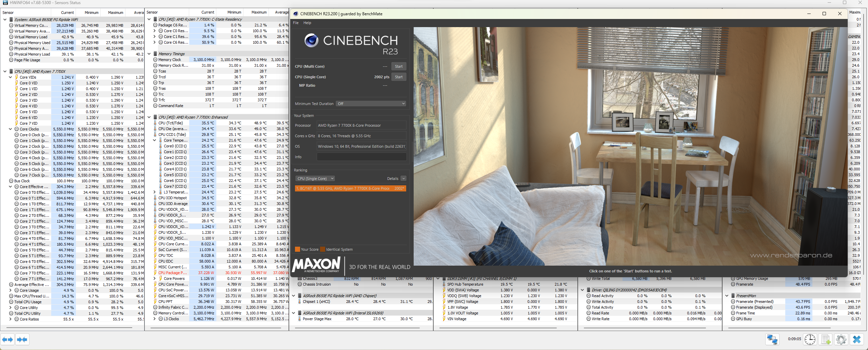Select the orange 8C/16T ranking result row
This screenshot has width=868, height=350.
350,188
